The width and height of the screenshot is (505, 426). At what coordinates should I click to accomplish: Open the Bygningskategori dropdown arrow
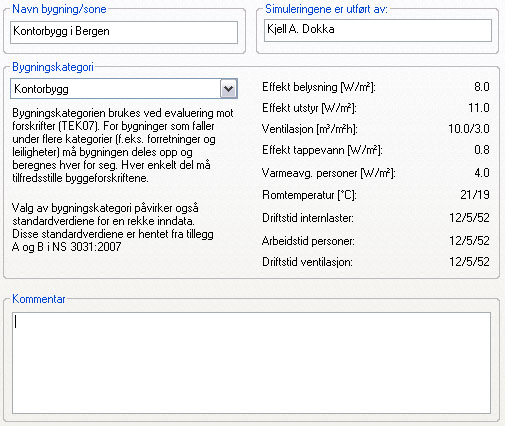pos(229,89)
